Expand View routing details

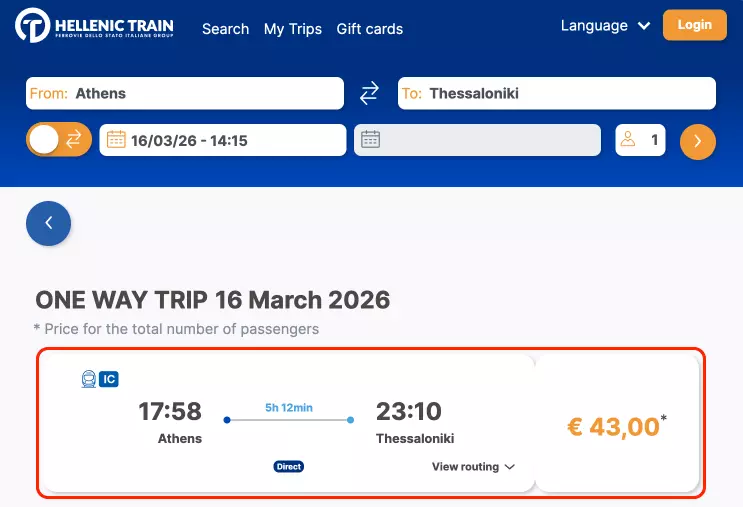pyautogui.click(x=473, y=467)
